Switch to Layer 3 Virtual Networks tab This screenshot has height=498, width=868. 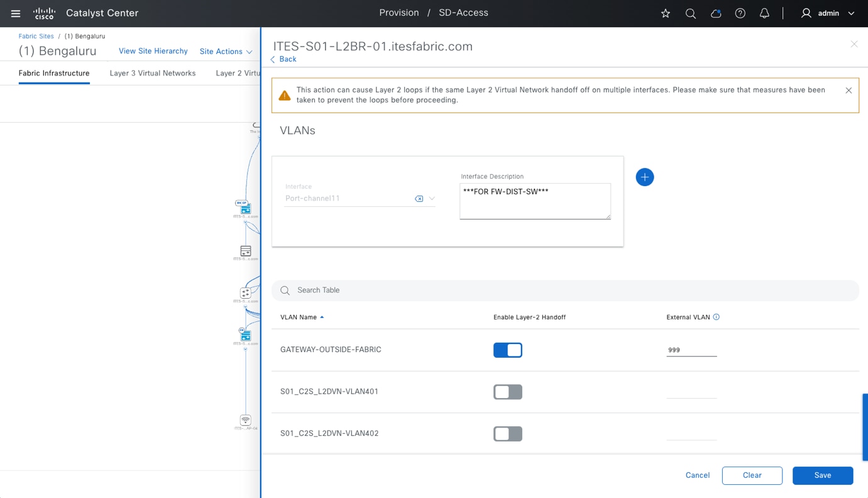153,73
